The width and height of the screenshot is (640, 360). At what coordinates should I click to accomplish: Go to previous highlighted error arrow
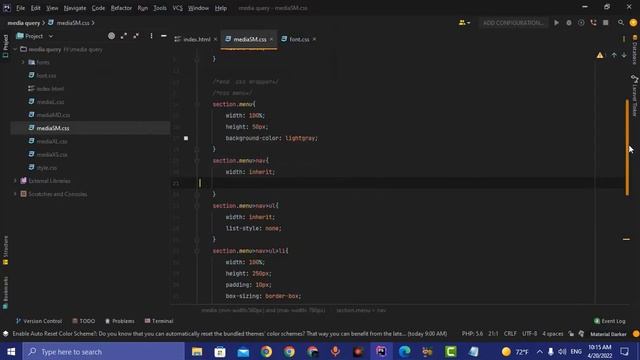click(x=614, y=55)
